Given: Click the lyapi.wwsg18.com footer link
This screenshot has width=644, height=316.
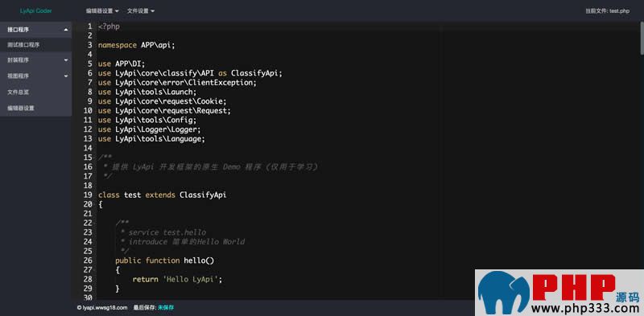Looking at the screenshot, I should pyautogui.click(x=102, y=307).
